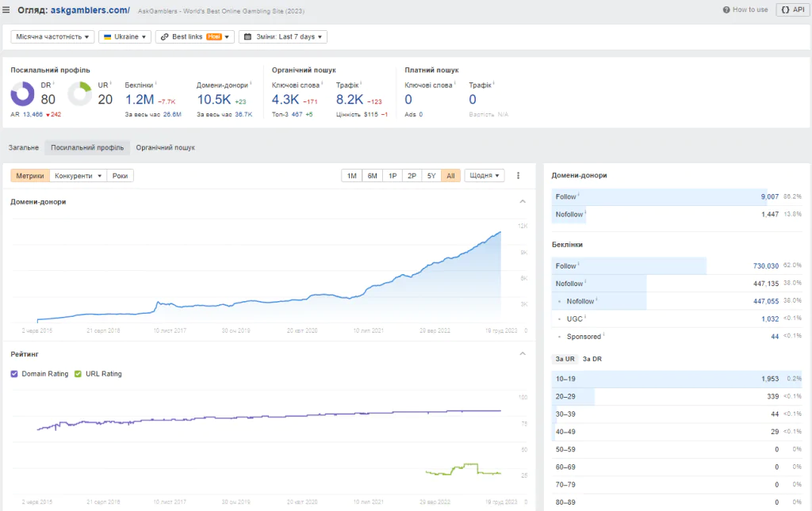812x511 pixels.
Task: Toggle the Domain Rating checkbox
Action: click(x=14, y=374)
